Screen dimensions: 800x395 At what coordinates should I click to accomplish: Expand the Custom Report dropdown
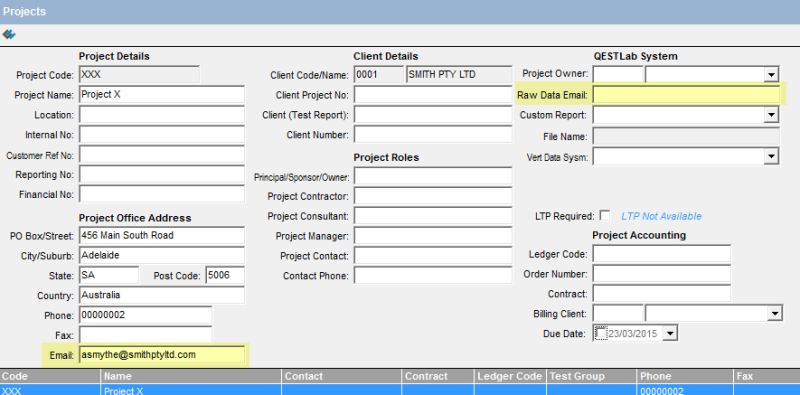click(x=771, y=115)
